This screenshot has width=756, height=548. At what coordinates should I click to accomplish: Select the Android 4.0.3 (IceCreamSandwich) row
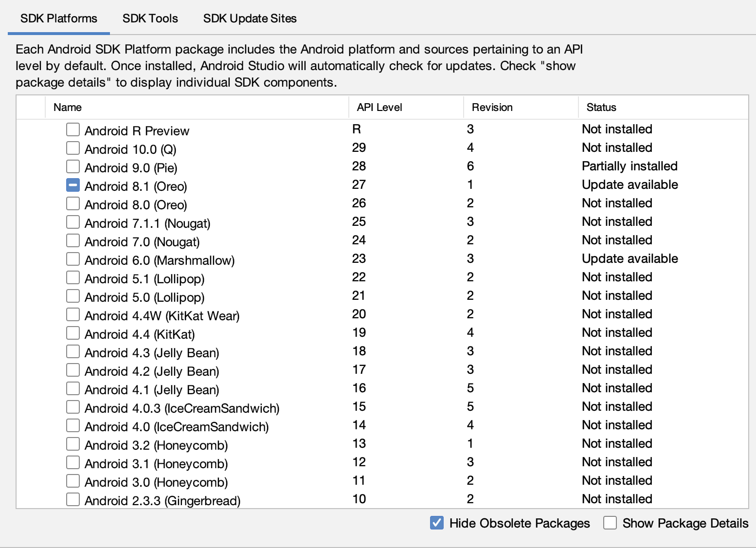[x=382, y=407]
